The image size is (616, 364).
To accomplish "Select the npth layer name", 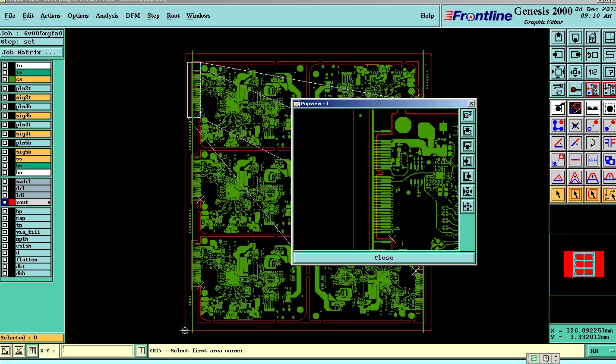I will coord(33,239).
